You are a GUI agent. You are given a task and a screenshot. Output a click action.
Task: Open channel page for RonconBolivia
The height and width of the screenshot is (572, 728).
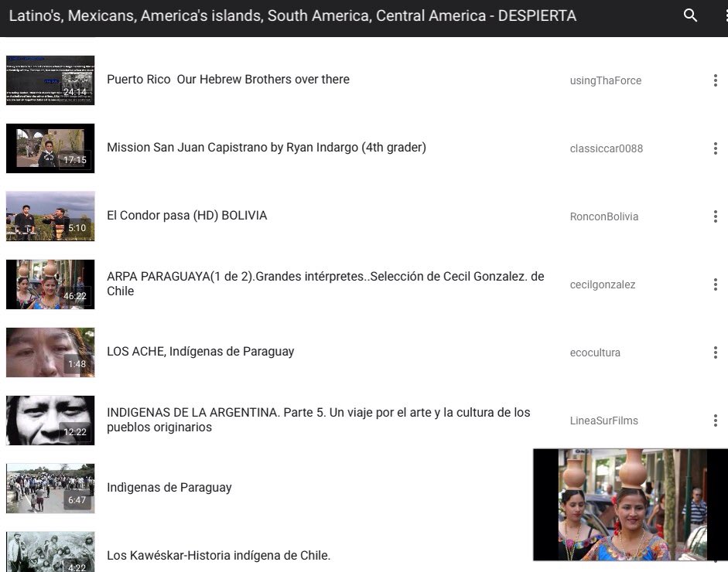pyautogui.click(x=603, y=216)
